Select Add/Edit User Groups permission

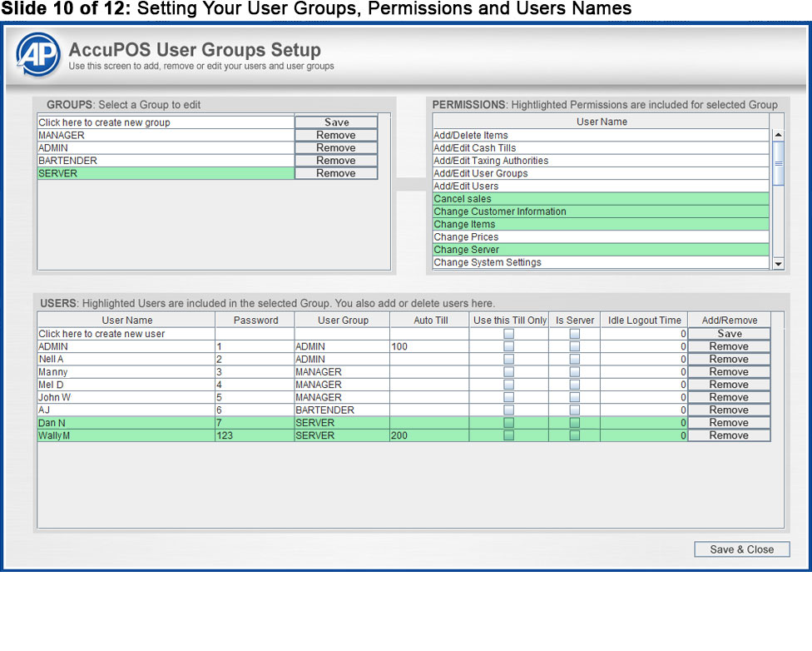pyautogui.click(x=601, y=173)
